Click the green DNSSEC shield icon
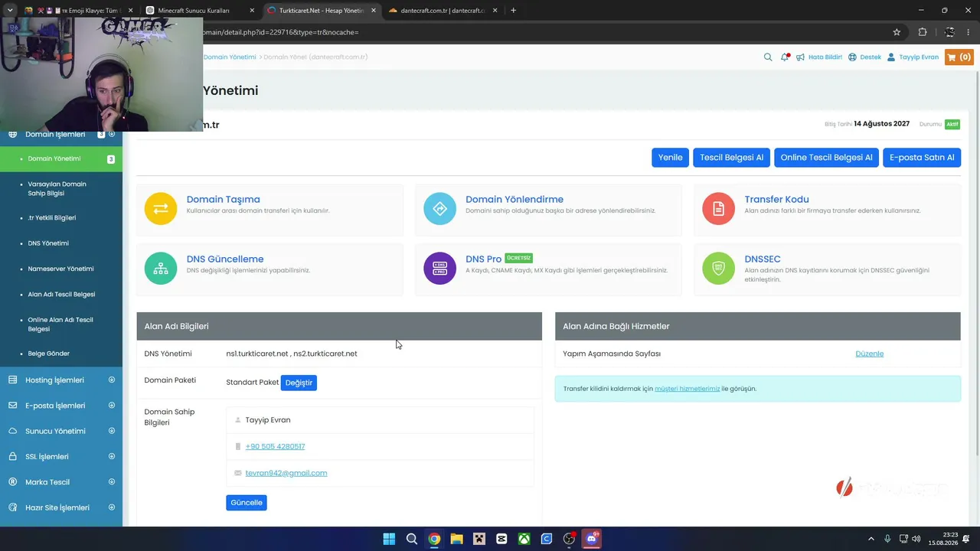This screenshot has width=980, height=551. click(718, 269)
